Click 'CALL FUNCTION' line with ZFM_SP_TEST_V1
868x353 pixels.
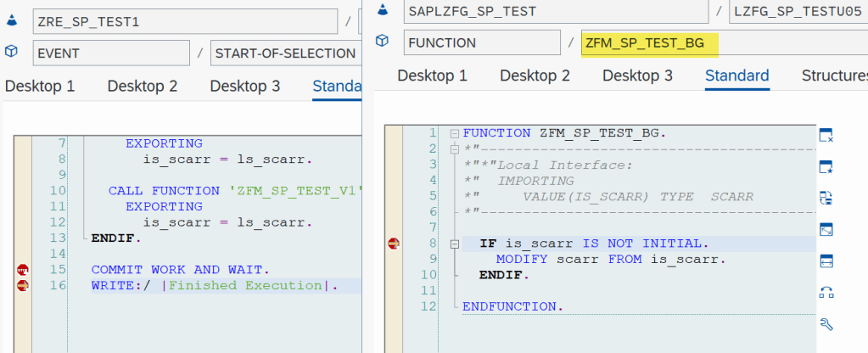(x=235, y=191)
